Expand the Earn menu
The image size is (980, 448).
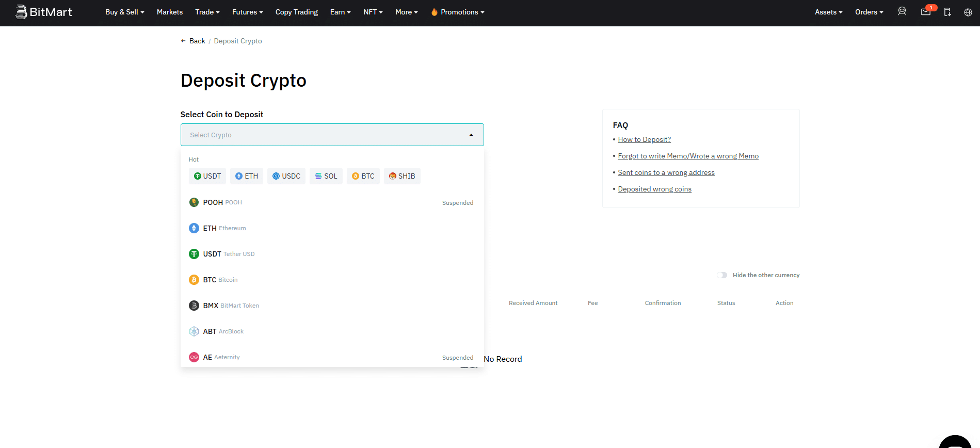341,12
